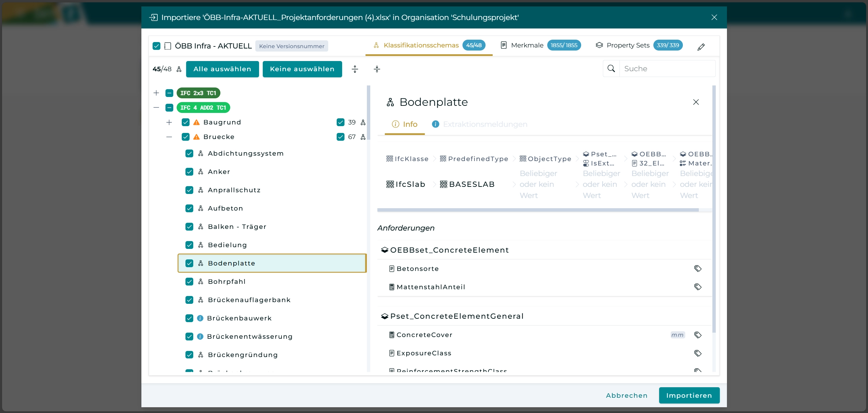Collapse the Bruecke tree node
The width and height of the screenshot is (868, 413).
pyautogui.click(x=169, y=137)
